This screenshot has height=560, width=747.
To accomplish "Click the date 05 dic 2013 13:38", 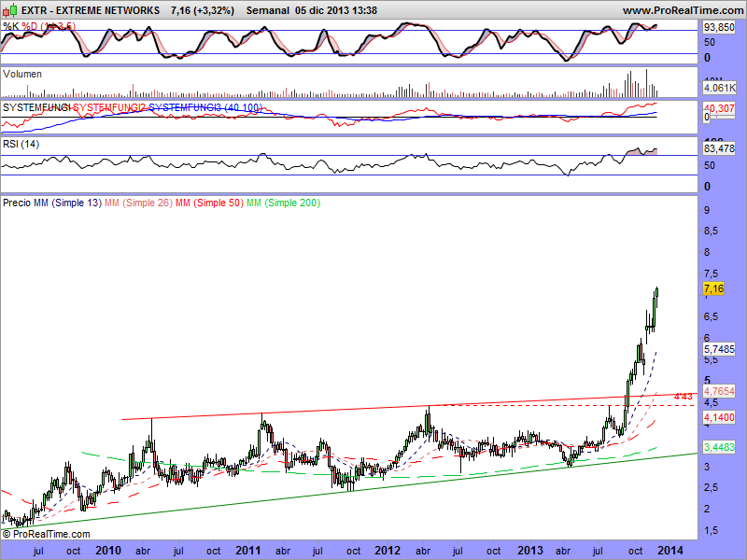I will (x=336, y=10).
